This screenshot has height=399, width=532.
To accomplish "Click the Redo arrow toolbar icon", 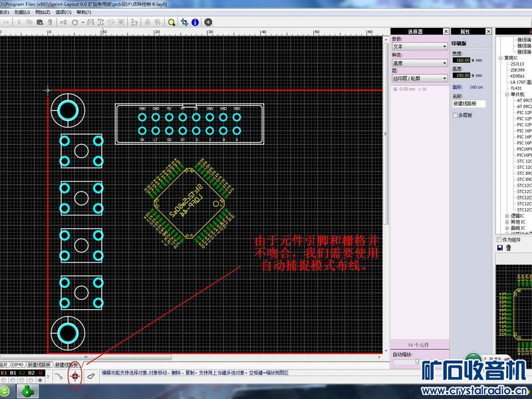I will [6, 23].
